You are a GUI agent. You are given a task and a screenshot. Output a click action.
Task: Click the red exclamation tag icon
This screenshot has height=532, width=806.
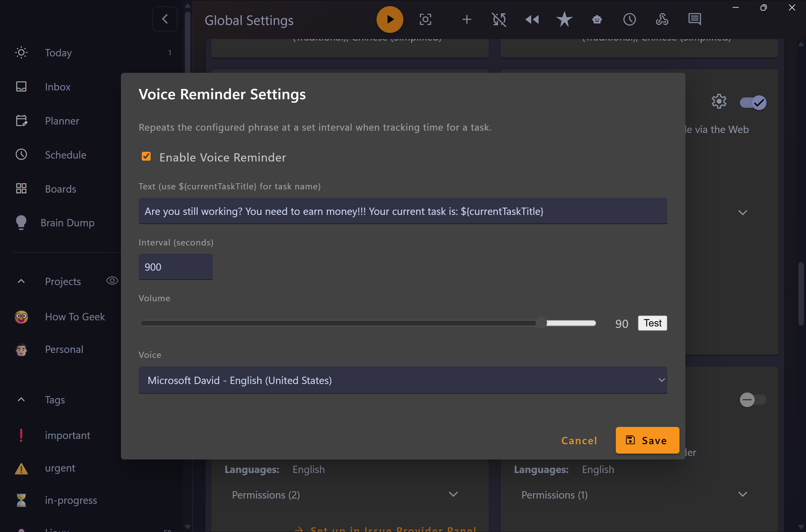[x=21, y=435]
